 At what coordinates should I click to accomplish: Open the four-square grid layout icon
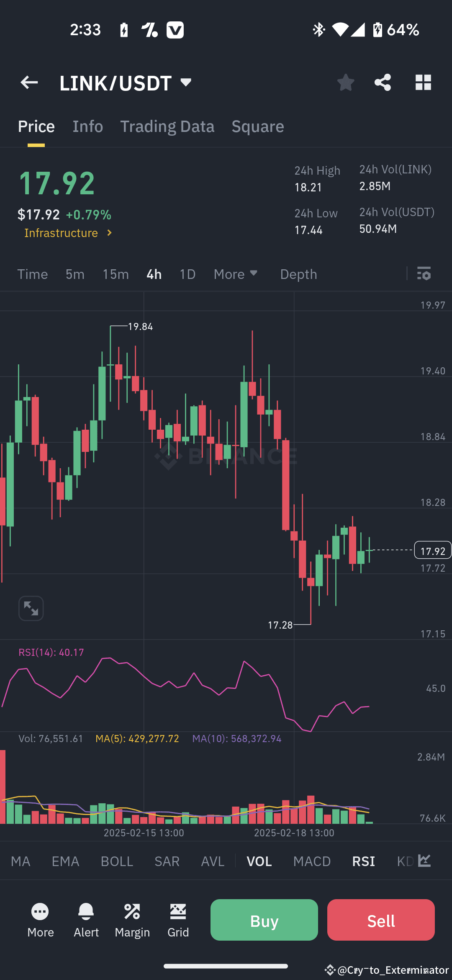coord(423,83)
